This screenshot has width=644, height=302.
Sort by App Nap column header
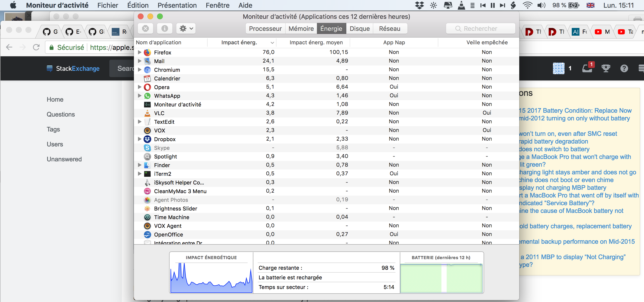394,42
